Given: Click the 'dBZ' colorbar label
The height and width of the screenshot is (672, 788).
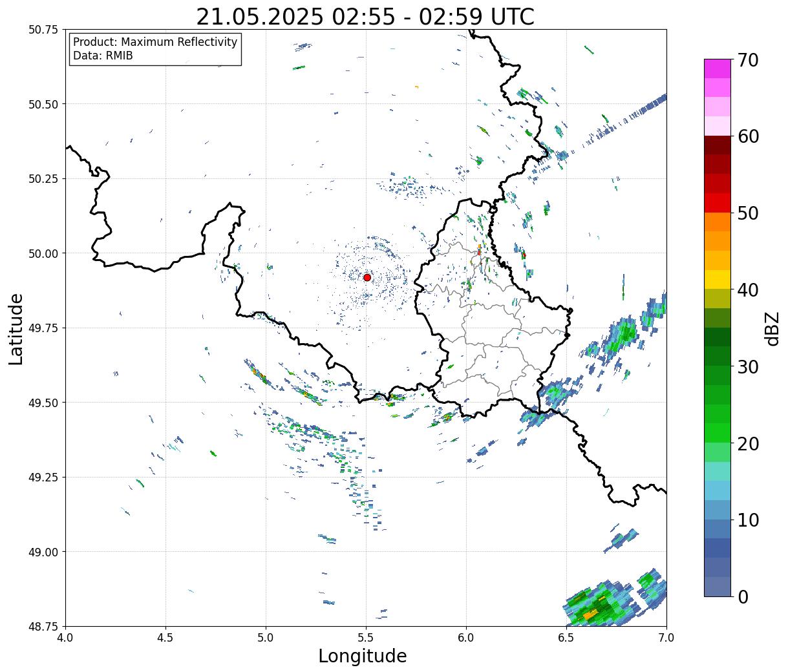Looking at the screenshot, I should coord(772,328).
